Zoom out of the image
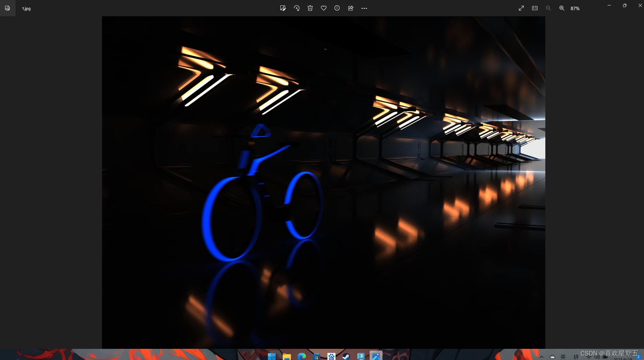 point(548,8)
